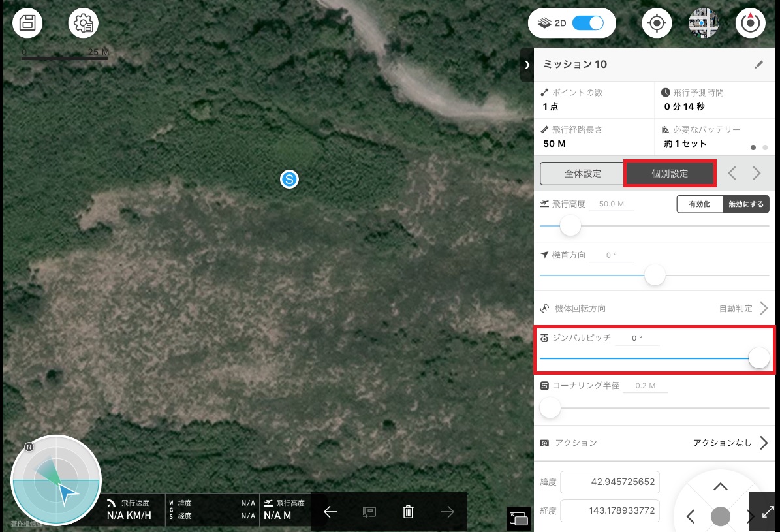The height and width of the screenshot is (532, 780).
Task: Open the アクション setting chevron
Action: 764,443
